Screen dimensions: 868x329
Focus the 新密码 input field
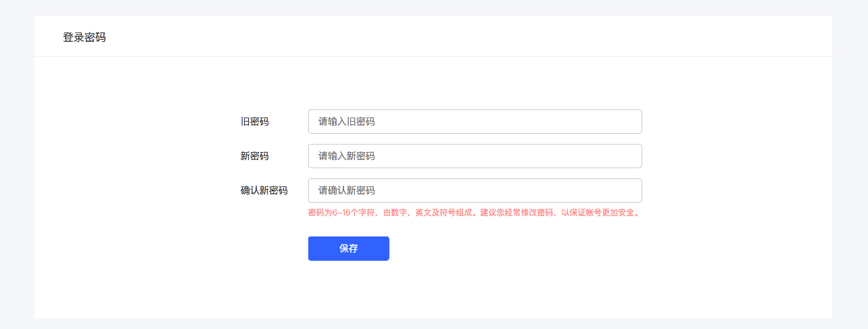point(475,156)
